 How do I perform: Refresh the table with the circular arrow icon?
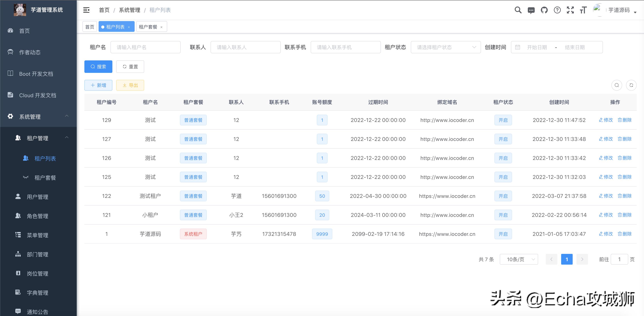point(631,85)
